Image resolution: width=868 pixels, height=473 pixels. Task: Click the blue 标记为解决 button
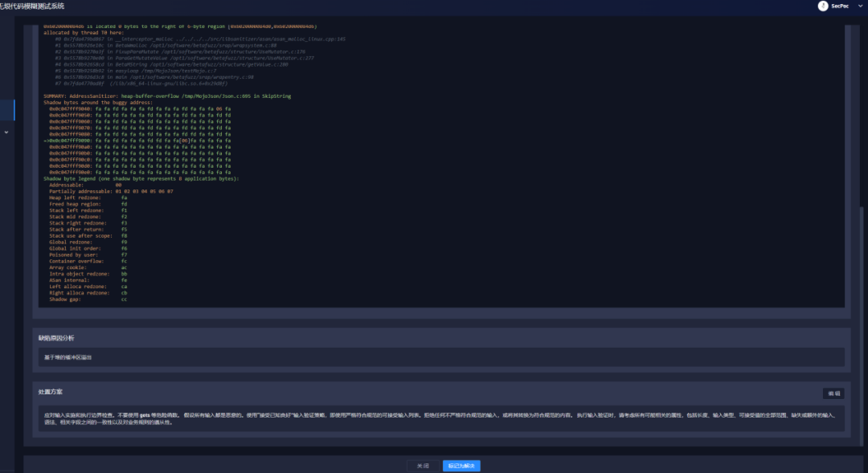coord(460,465)
